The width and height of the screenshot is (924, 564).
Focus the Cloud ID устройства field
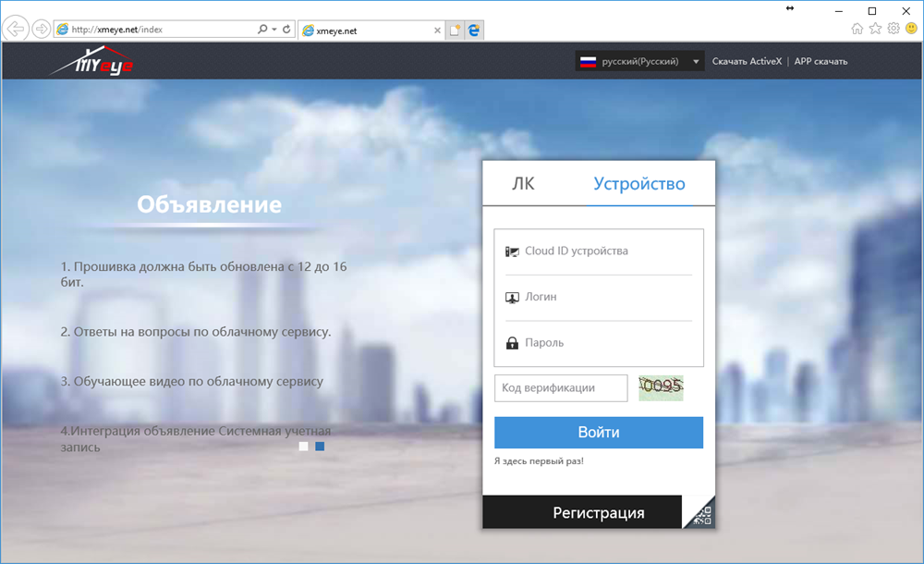pos(599,251)
